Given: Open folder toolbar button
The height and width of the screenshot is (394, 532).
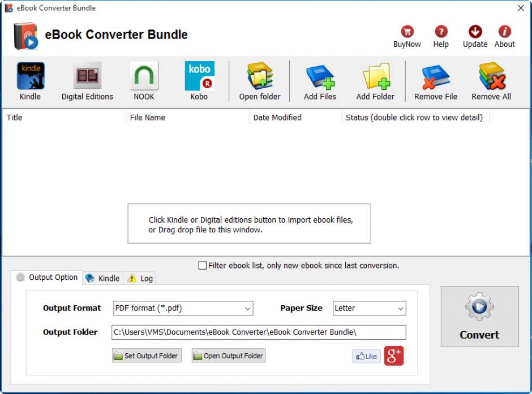Looking at the screenshot, I should click(x=260, y=81).
